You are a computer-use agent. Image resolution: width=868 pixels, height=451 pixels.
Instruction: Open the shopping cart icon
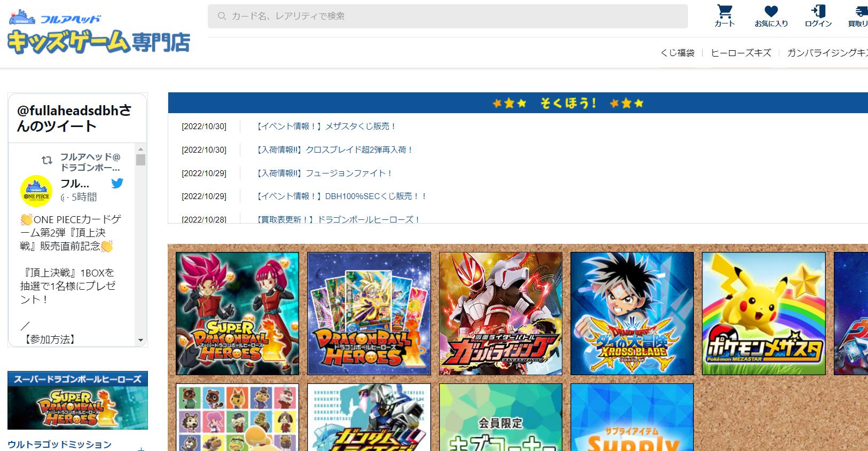(724, 12)
